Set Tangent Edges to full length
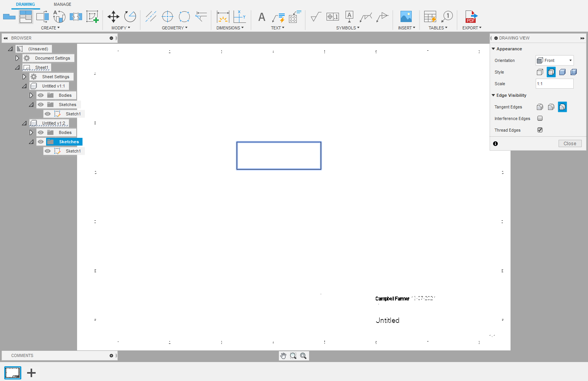588x381 pixels. pyautogui.click(x=540, y=107)
